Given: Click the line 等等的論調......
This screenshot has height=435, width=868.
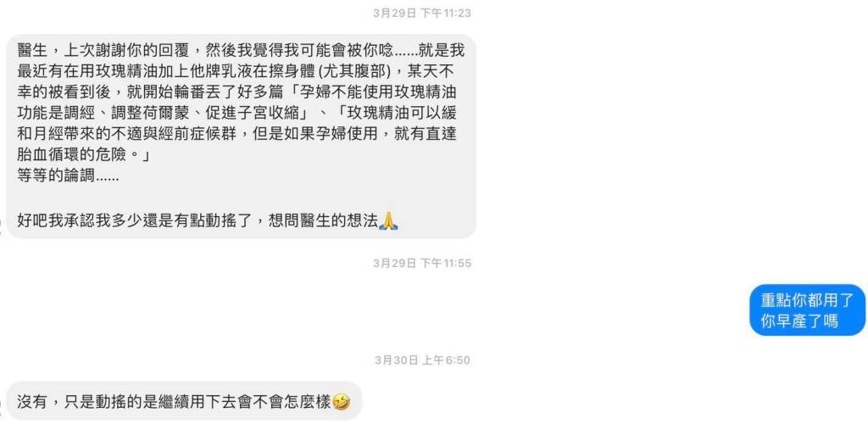Looking at the screenshot, I should 68,176.
